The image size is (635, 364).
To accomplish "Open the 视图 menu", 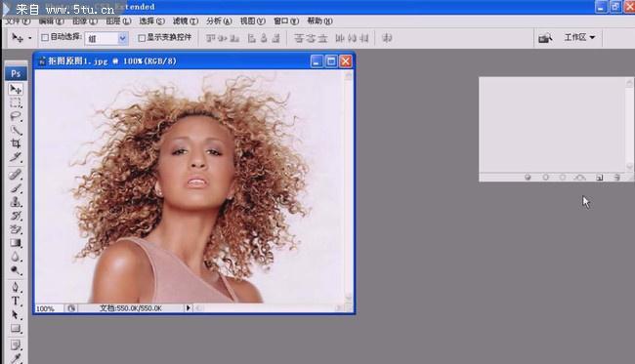I will [x=253, y=21].
